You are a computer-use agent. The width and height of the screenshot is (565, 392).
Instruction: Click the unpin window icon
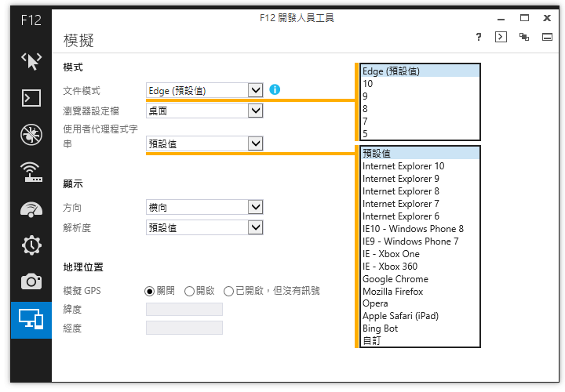point(524,37)
